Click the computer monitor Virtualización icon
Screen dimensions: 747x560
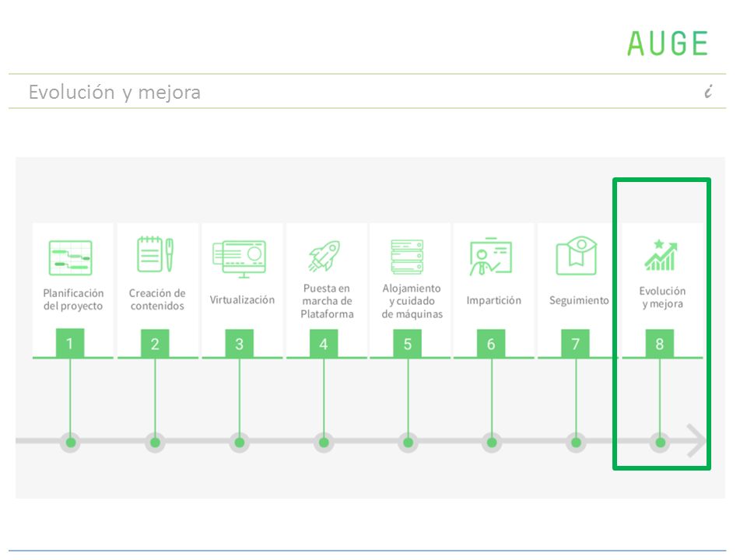pyautogui.click(x=239, y=258)
